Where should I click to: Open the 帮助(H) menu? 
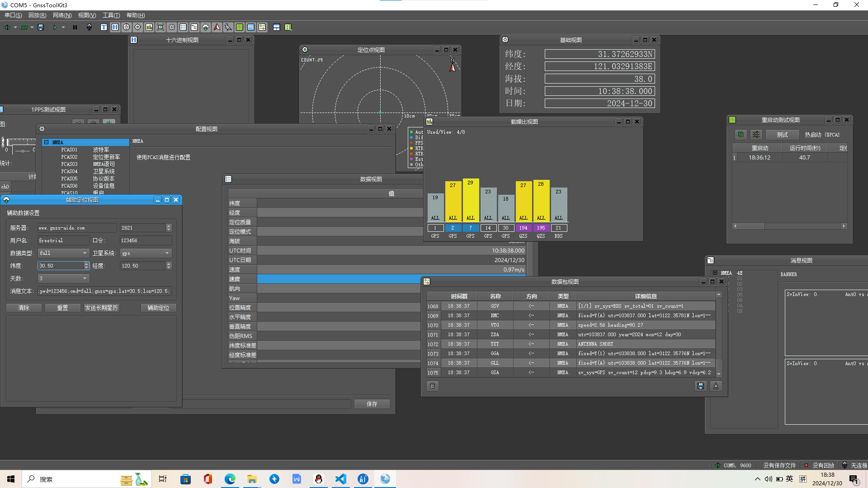pos(136,15)
